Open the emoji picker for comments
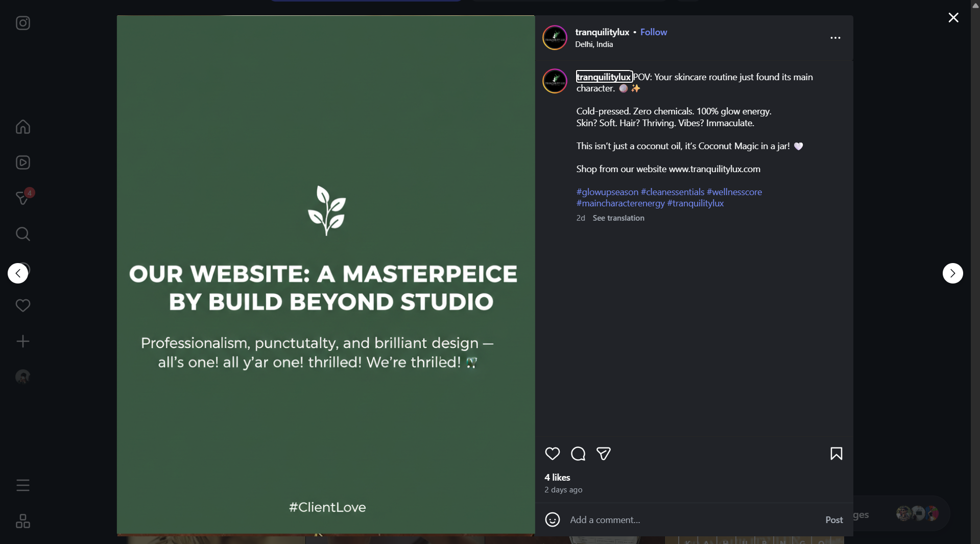The width and height of the screenshot is (980, 544). (x=552, y=519)
